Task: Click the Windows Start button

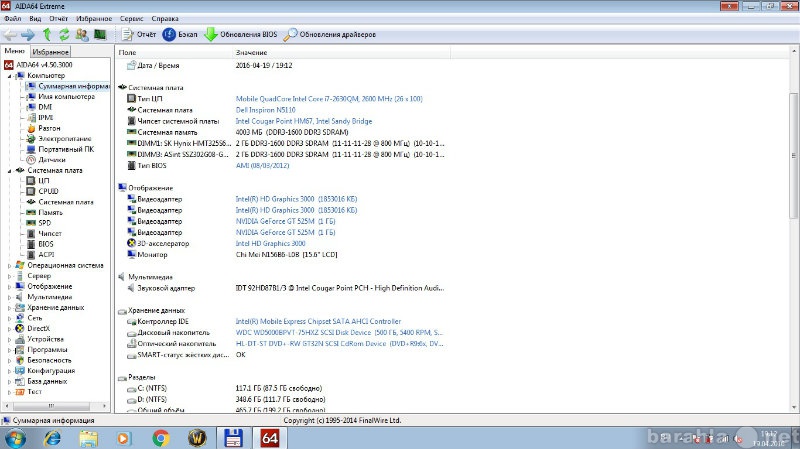Action: coord(15,438)
